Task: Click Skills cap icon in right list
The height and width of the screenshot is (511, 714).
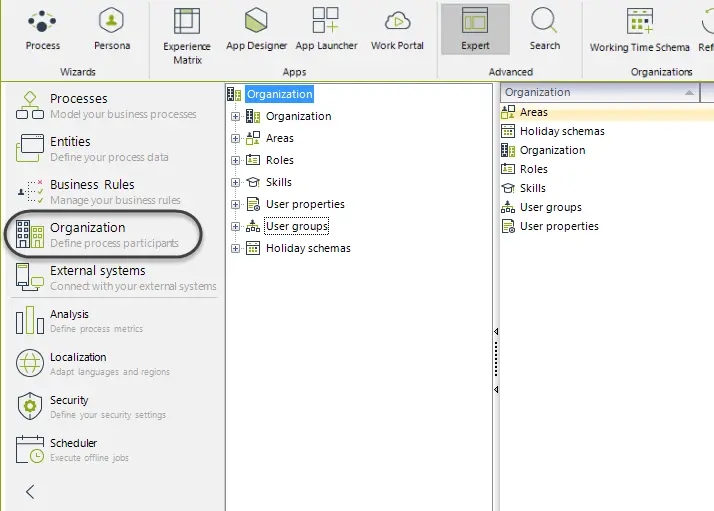Action: (x=508, y=188)
